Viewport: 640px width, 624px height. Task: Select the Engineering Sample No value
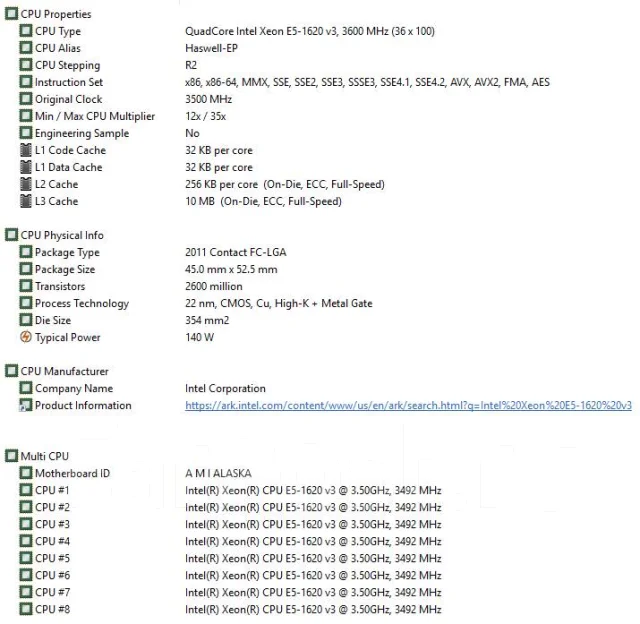tap(192, 133)
